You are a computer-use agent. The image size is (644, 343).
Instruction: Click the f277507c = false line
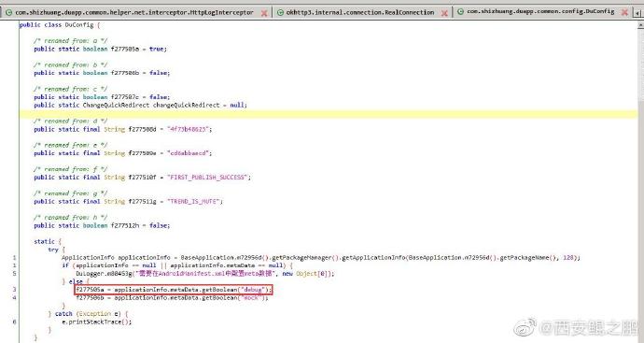tap(102, 97)
